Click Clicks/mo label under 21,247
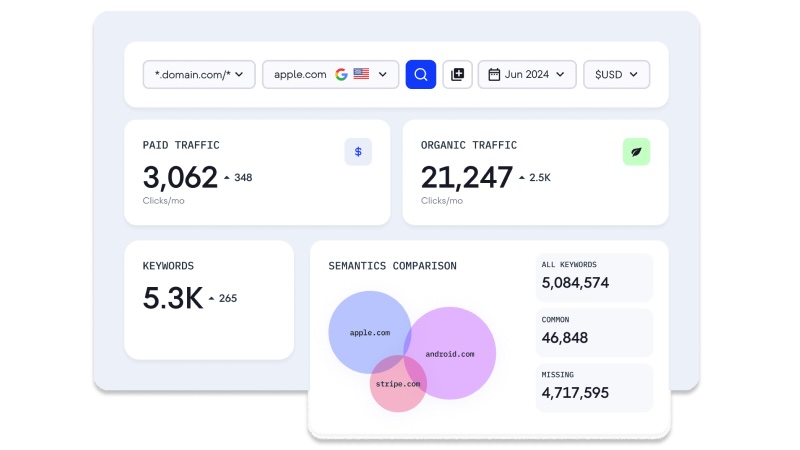 pyautogui.click(x=442, y=201)
